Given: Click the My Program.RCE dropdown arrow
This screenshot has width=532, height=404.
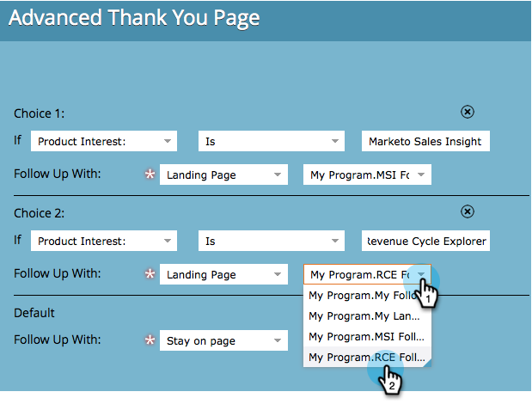Looking at the screenshot, I should (x=421, y=274).
